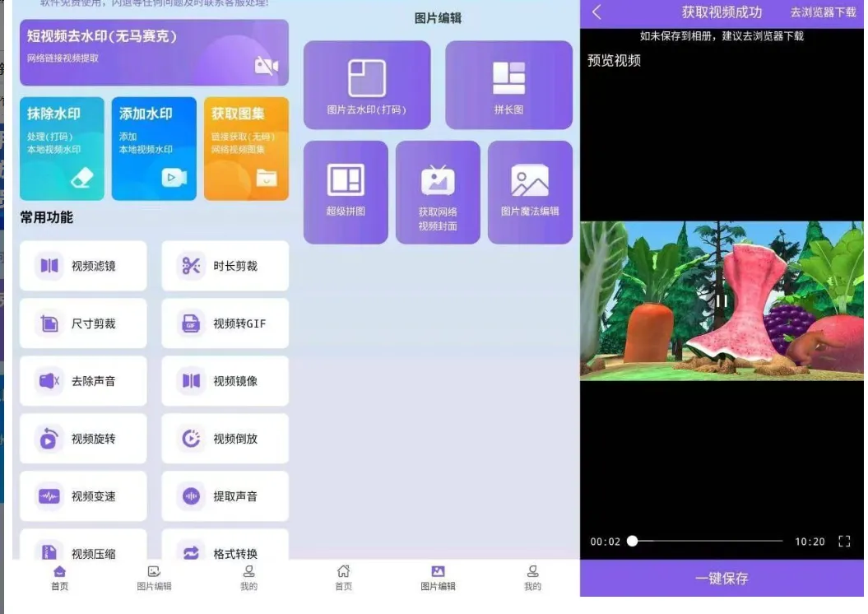Select the 视频滤镜 (video filter) tool
This screenshot has height=614, width=868.
83,265
